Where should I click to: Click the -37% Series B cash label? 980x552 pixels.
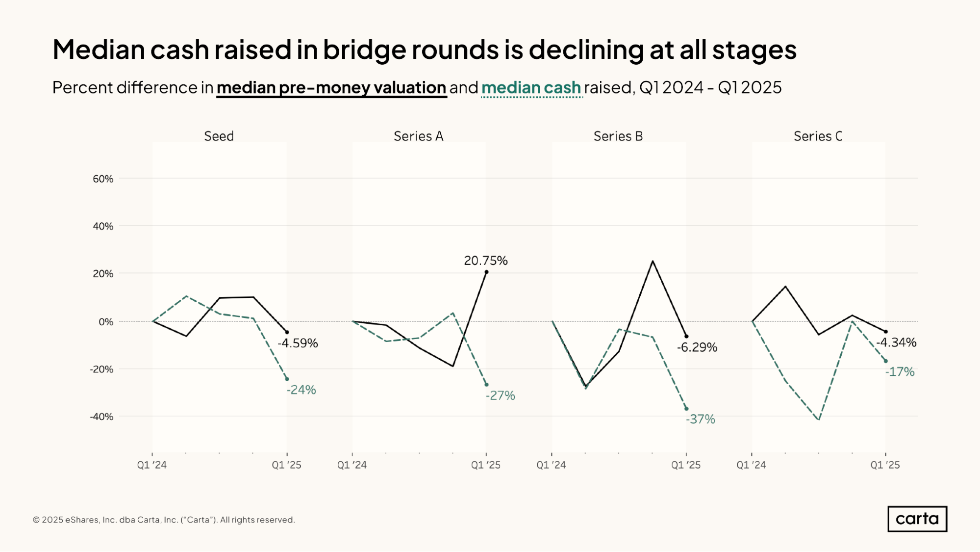pos(700,419)
